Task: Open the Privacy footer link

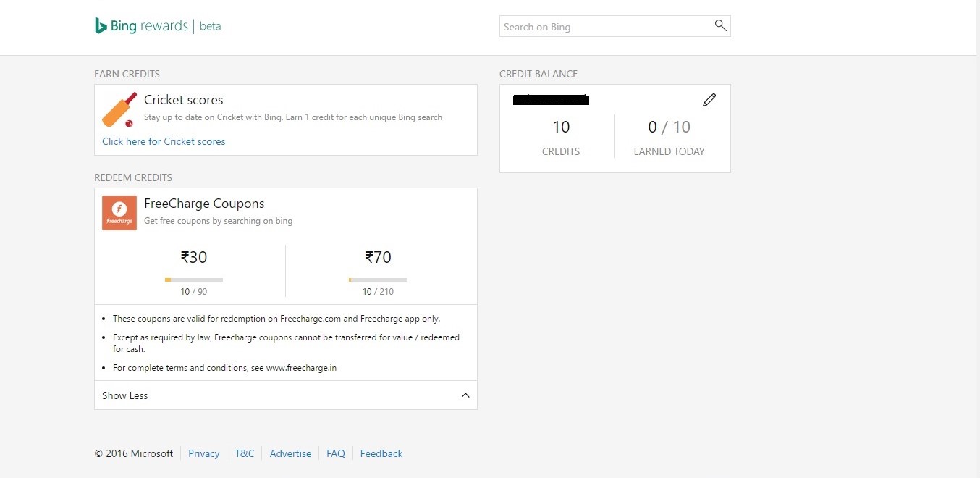Action: (203, 453)
